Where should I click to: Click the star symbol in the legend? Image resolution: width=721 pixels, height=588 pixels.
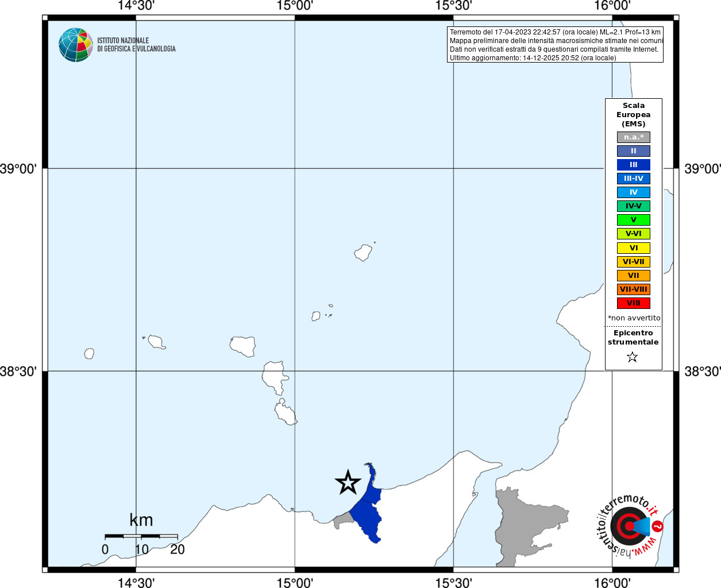click(x=633, y=357)
